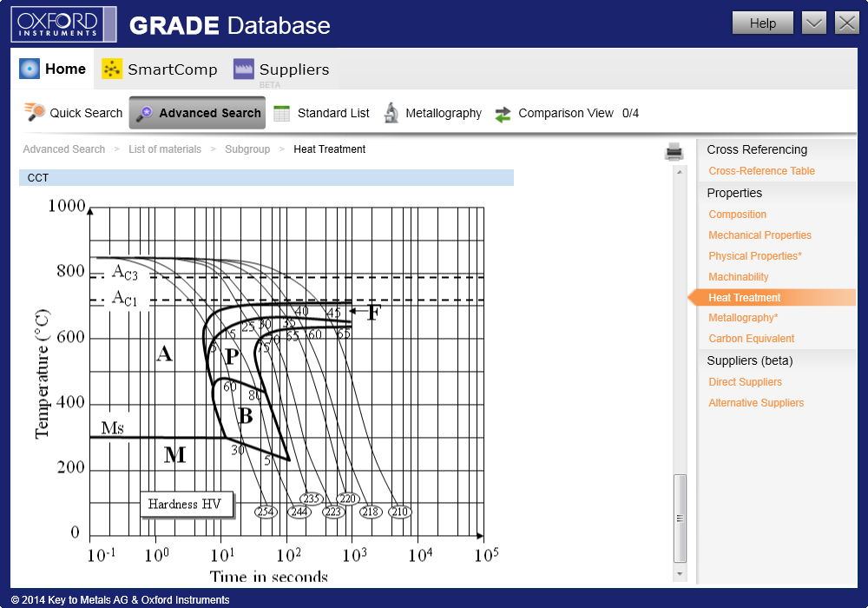Click the dropdown arrow next to Help

[813, 23]
